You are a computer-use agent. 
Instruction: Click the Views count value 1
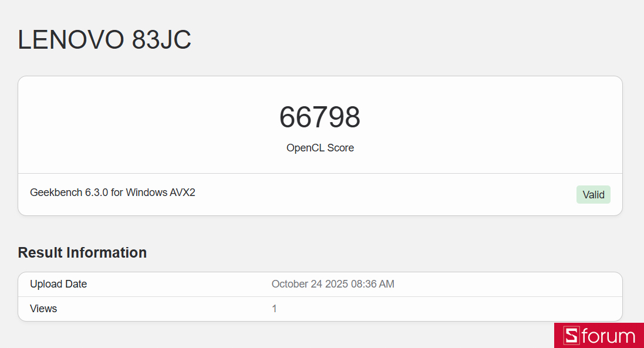click(x=274, y=309)
